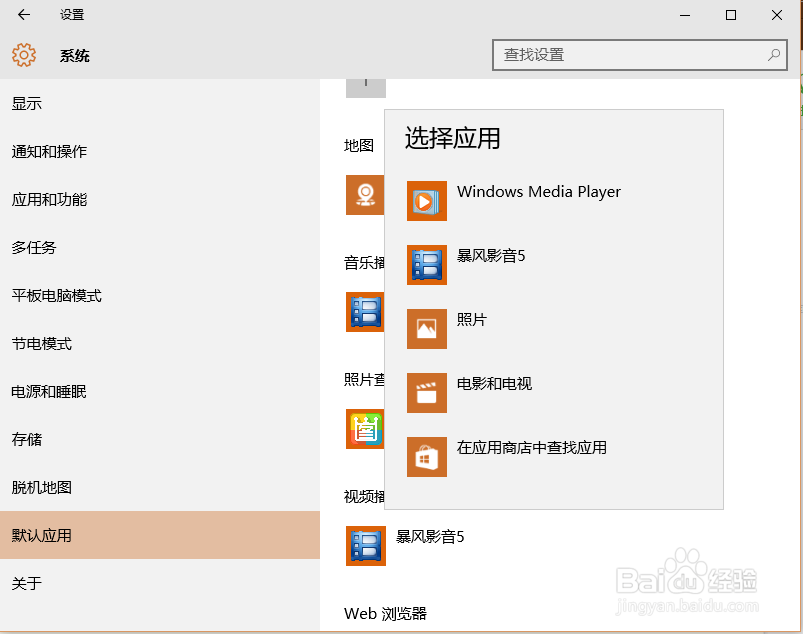Click the partially visible gray tile at the top
Screen dimensions: 803x634
pos(366,88)
